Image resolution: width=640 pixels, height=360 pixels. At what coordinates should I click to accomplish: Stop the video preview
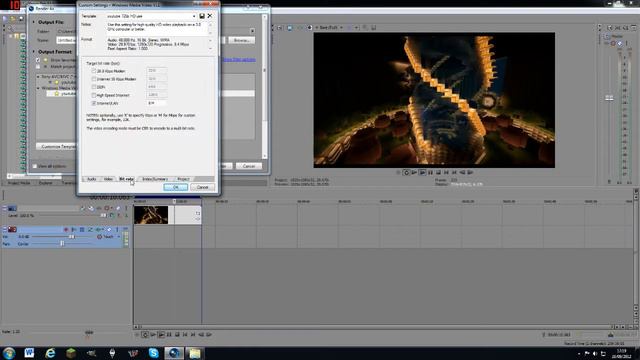pyautogui.click(x=438, y=173)
